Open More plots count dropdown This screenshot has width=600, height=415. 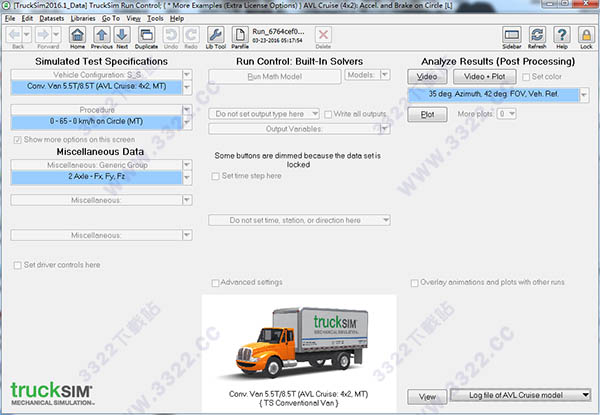[507, 114]
